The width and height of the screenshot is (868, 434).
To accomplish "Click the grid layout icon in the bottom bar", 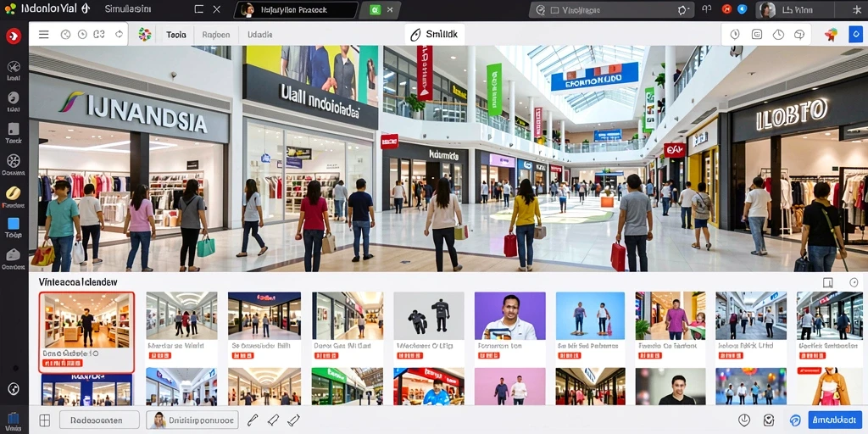I will 44,420.
